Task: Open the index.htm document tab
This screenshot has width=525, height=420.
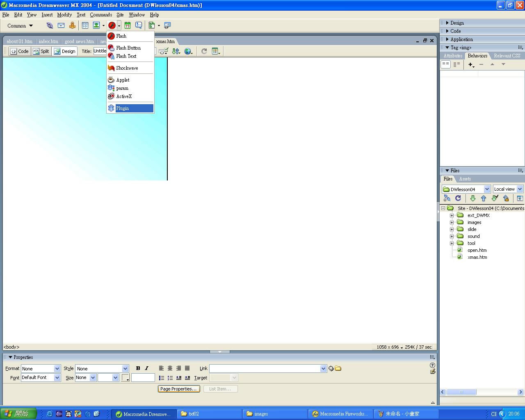Action: click(x=48, y=41)
